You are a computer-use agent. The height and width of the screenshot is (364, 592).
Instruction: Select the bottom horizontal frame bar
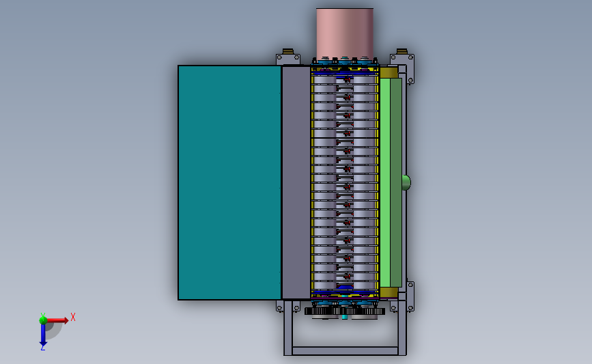[345, 351]
